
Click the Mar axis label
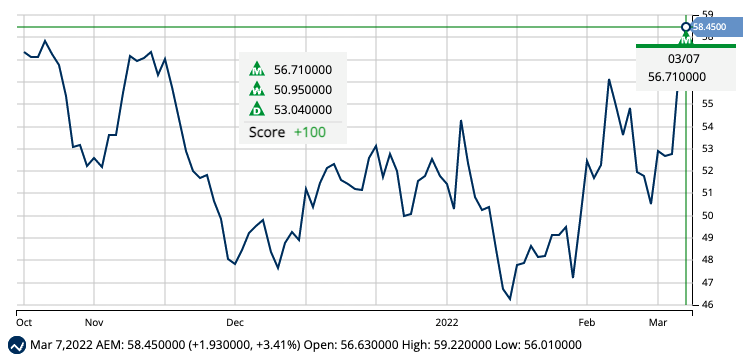657,323
